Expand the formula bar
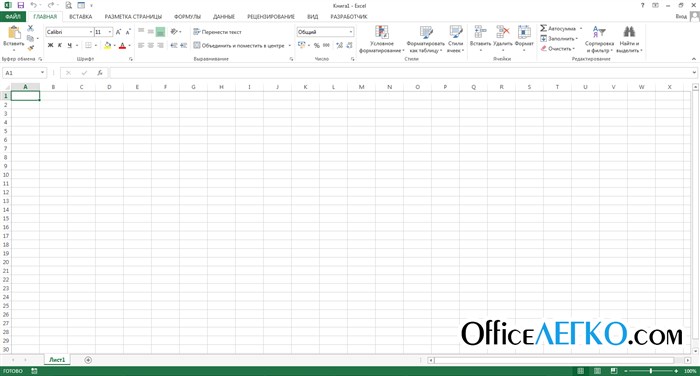 [694, 73]
